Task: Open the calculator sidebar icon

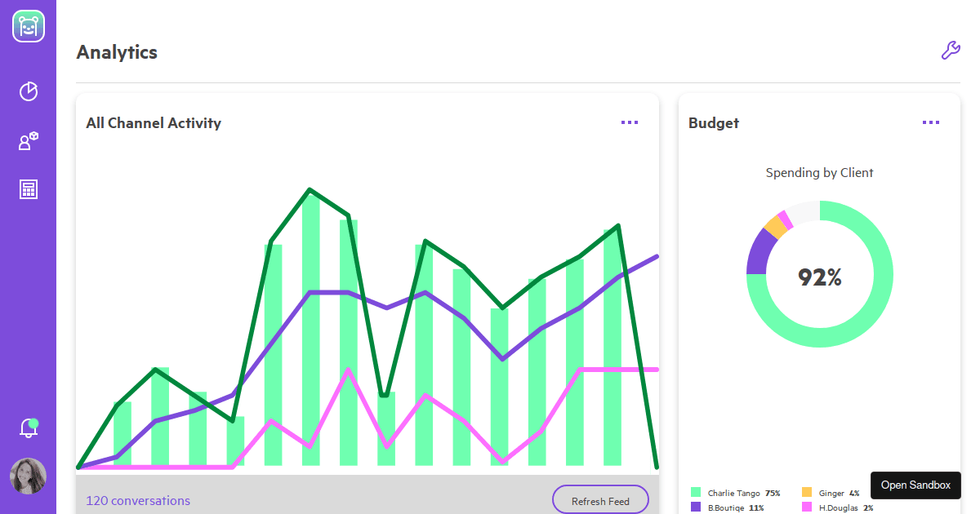Action: [x=29, y=190]
